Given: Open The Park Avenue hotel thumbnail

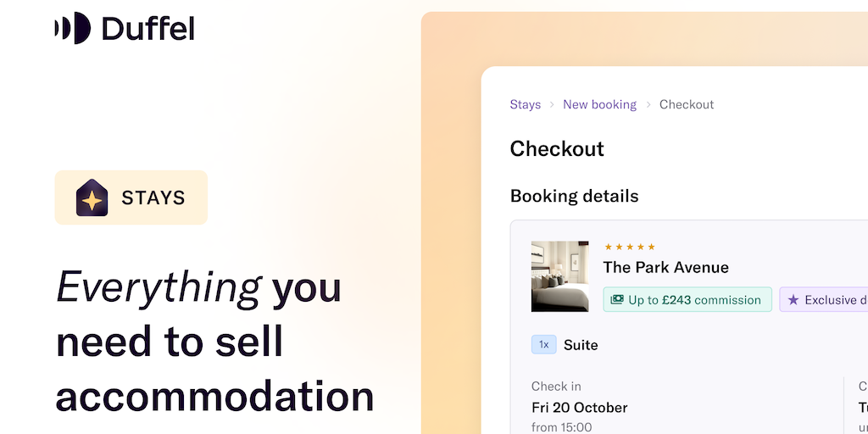Looking at the screenshot, I should pos(559,276).
